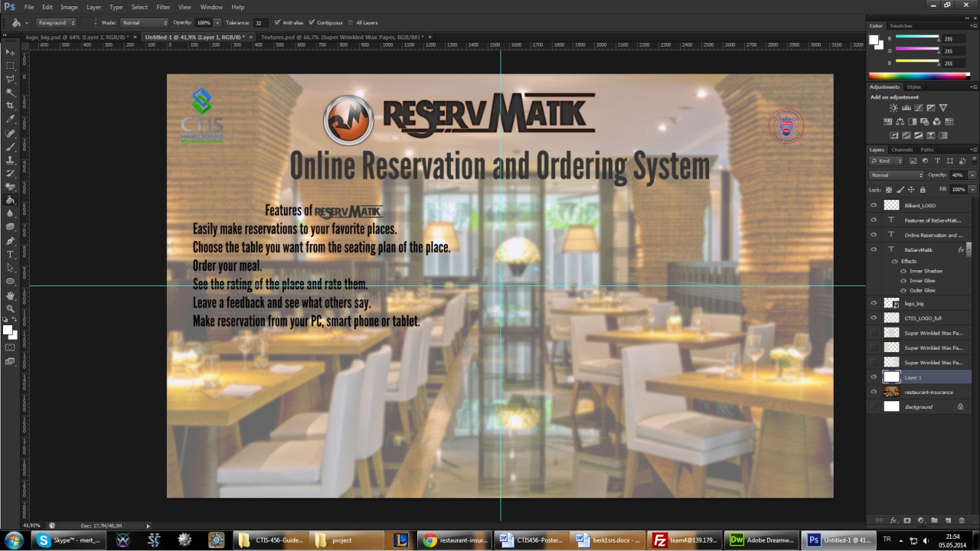Screen dimensions: 980x551
Task: Select the Crop tool
Action: pyautogui.click(x=10, y=106)
